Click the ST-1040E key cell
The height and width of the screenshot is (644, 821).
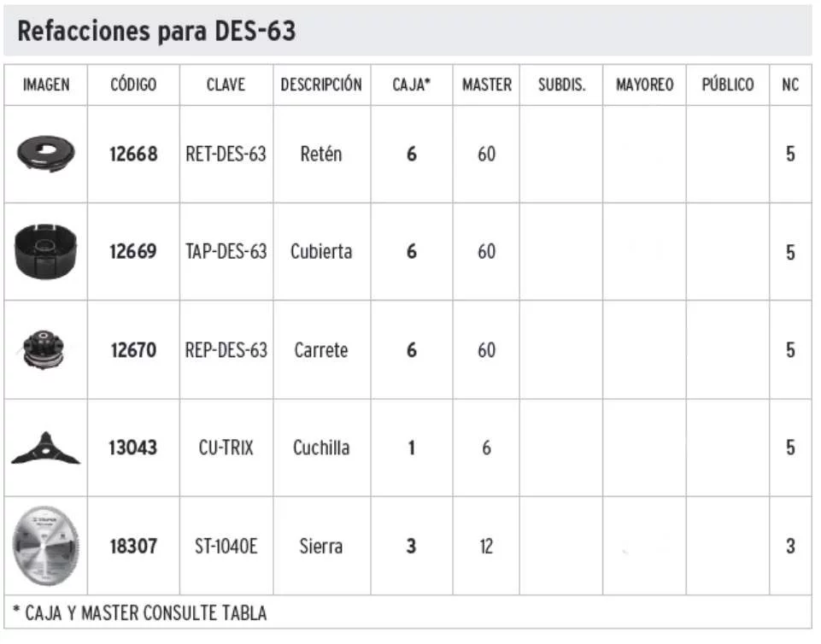[226, 546]
